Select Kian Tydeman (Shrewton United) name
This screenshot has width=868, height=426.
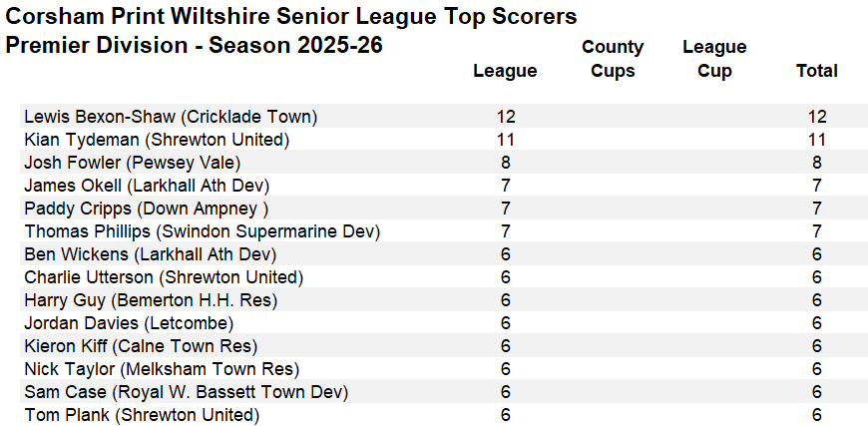click(x=157, y=140)
